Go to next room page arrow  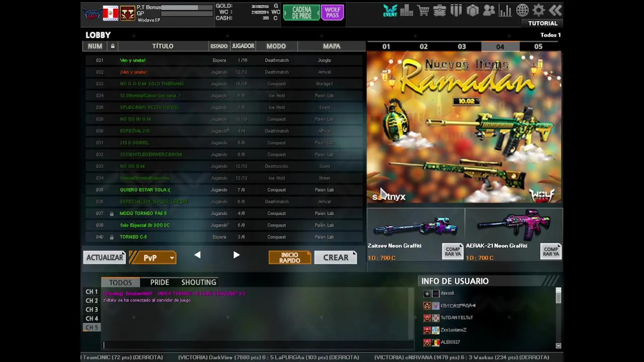(x=236, y=255)
